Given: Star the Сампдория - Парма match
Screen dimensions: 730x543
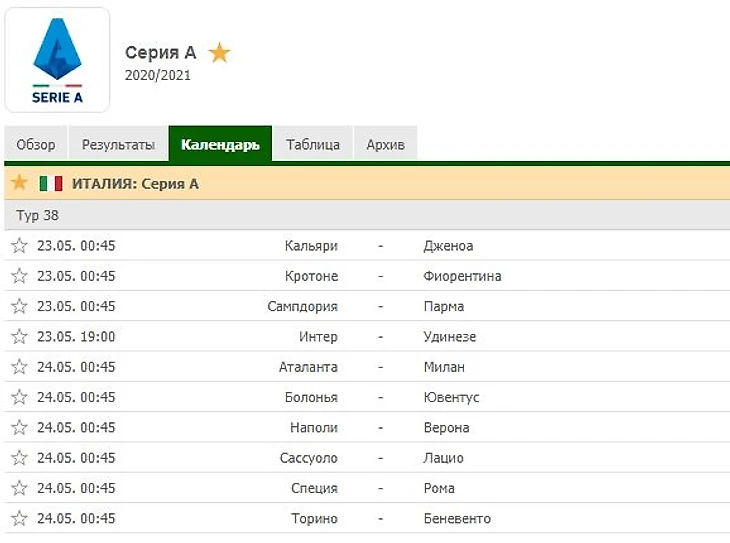Looking at the screenshot, I should pyautogui.click(x=19, y=306).
